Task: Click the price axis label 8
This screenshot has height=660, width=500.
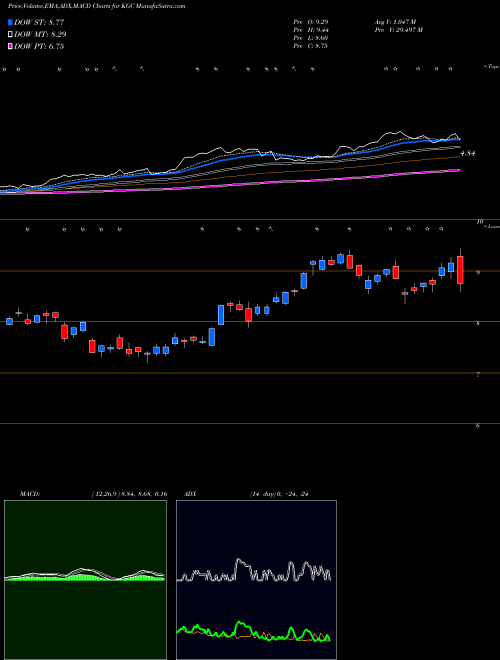Action: click(x=478, y=324)
